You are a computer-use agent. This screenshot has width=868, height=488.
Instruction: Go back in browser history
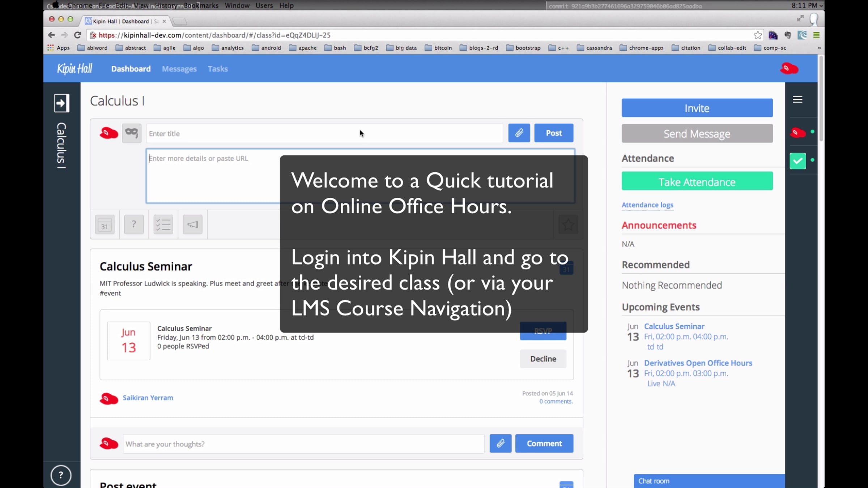click(51, 35)
